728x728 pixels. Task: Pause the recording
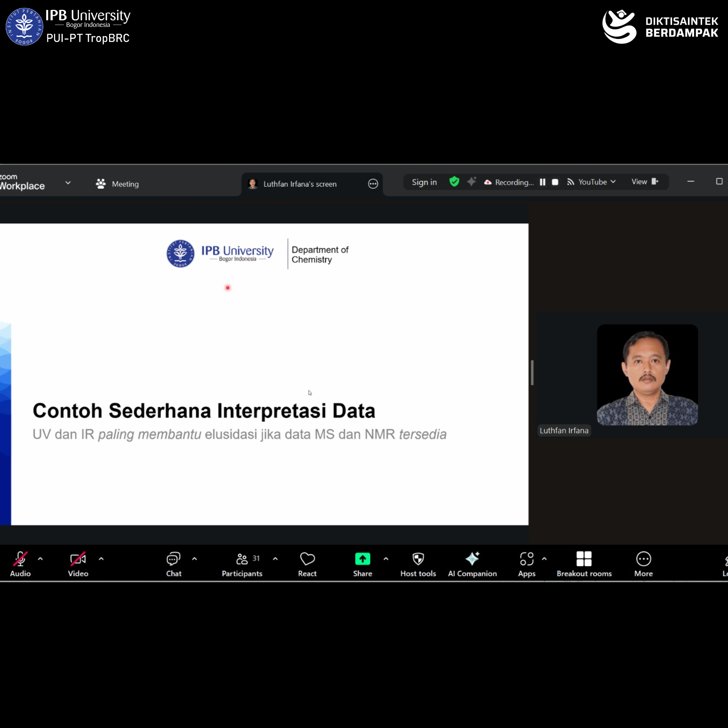[x=542, y=182]
